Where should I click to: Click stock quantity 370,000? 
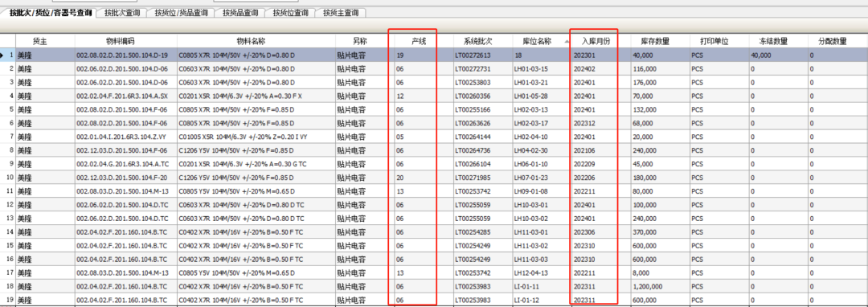point(645,231)
